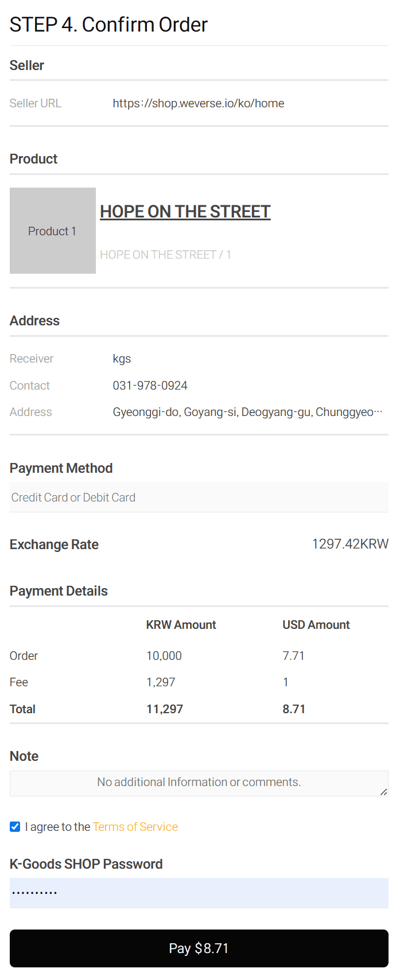Click the USD Amount column header

(316, 624)
